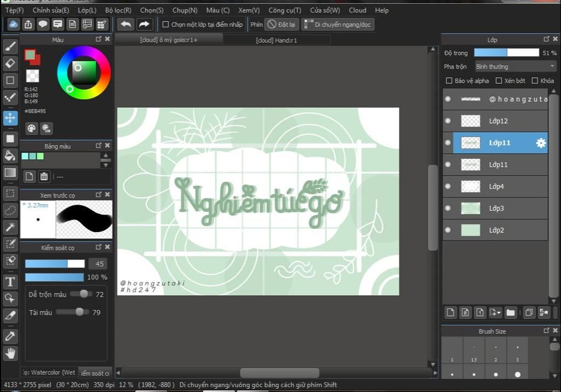Open the Pha trộn blend mode dropdown
The height and width of the screenshot is (392, 561).
[515, 67]
